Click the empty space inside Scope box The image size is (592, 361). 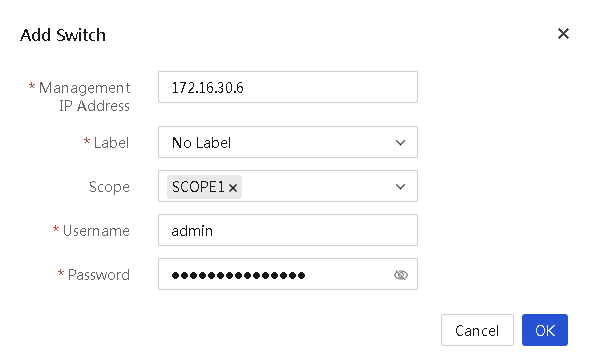click(x=317, y=187)
